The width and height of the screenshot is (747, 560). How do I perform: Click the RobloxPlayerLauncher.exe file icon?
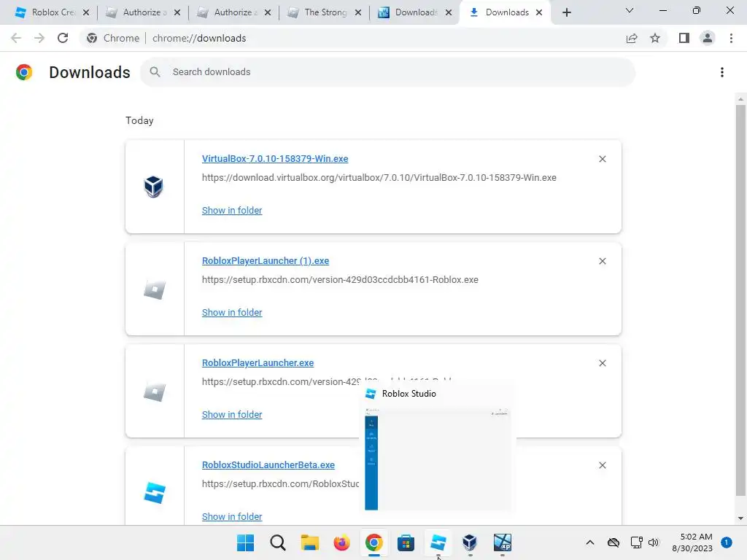155,392
